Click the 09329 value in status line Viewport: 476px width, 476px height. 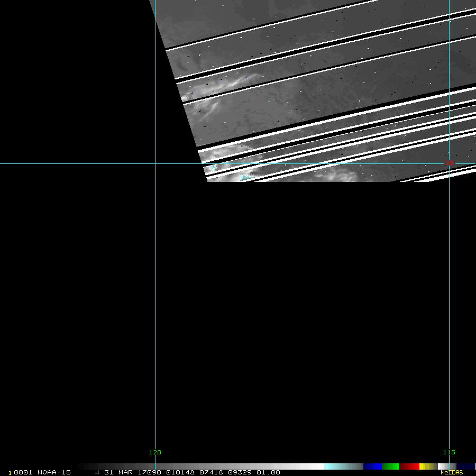(x=239, y=472)
